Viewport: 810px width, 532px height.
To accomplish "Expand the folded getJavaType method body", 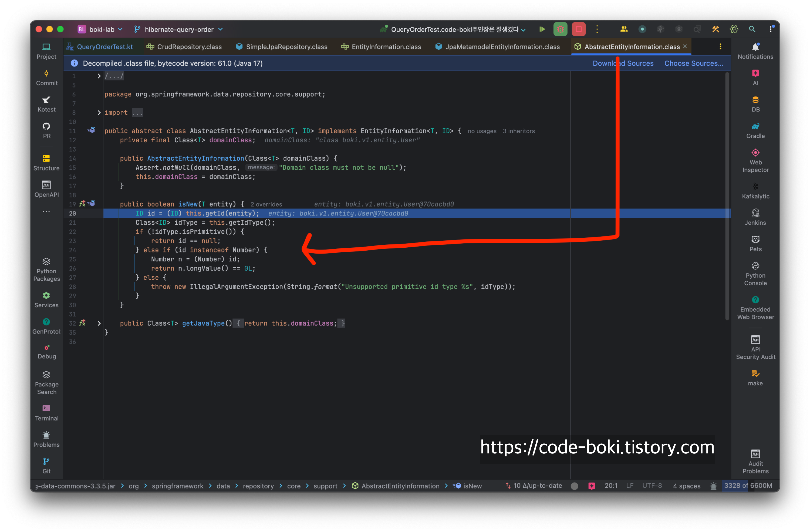I will 99,323.
